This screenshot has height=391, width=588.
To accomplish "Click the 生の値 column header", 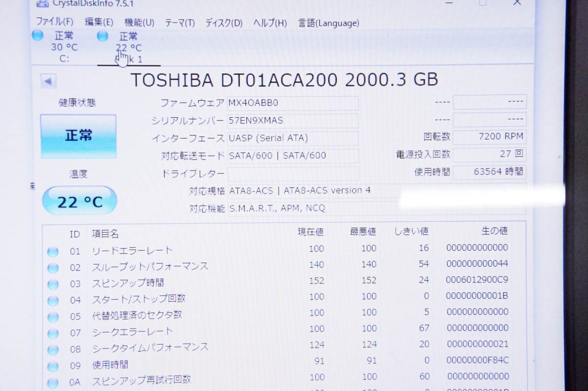I will pos(495,231).
